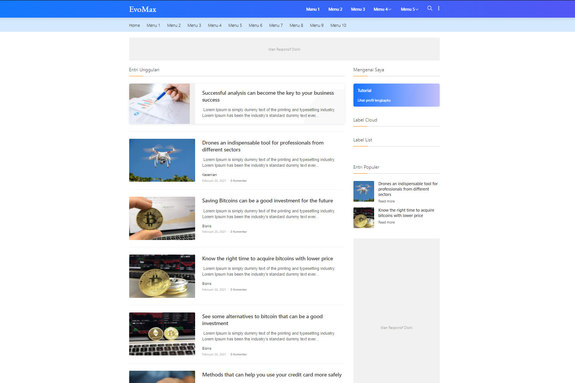The height and width of the screenshot is (383, 575).
Task: Click Read more under popular drones entry
Action: [x=387, y=201]
